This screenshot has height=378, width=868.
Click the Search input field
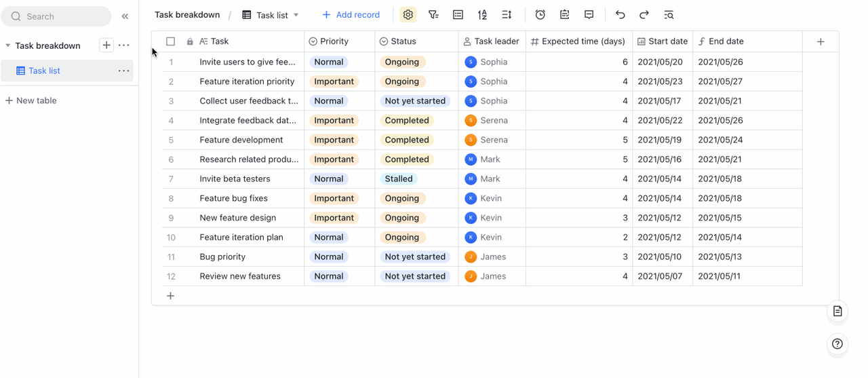click(x=61, y=16)
